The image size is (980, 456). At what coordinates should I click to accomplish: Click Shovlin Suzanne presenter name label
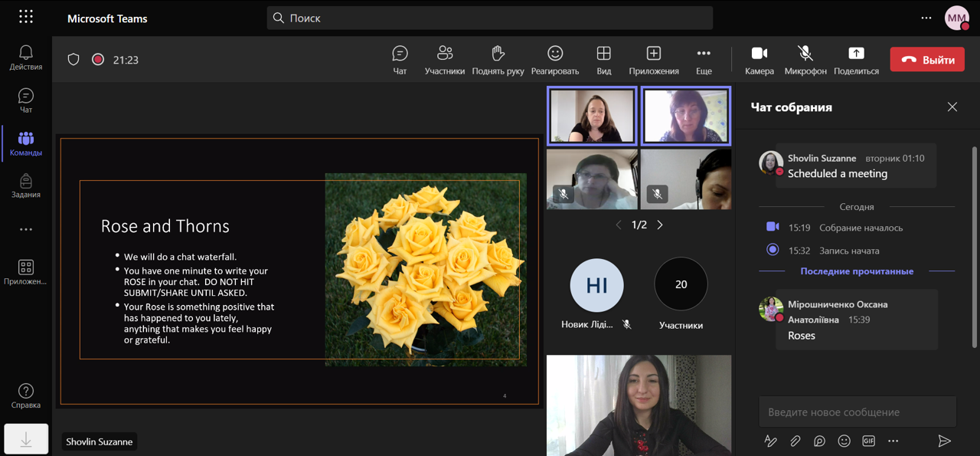coord(100,441)
